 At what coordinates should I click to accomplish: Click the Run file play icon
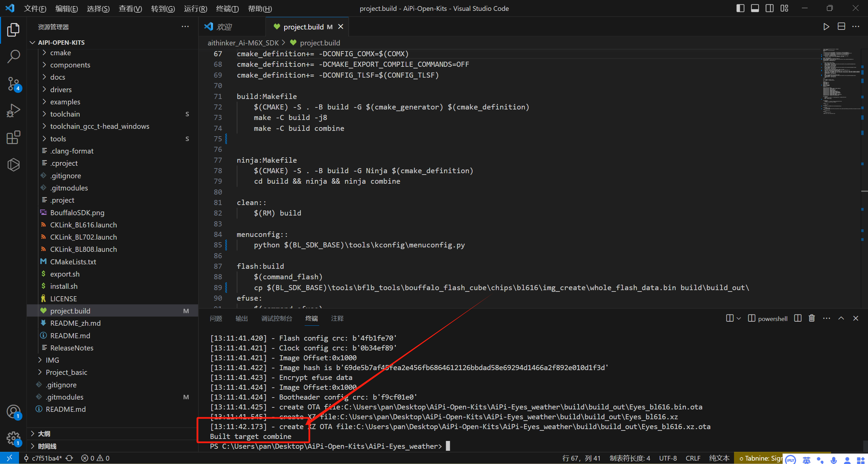826,27
